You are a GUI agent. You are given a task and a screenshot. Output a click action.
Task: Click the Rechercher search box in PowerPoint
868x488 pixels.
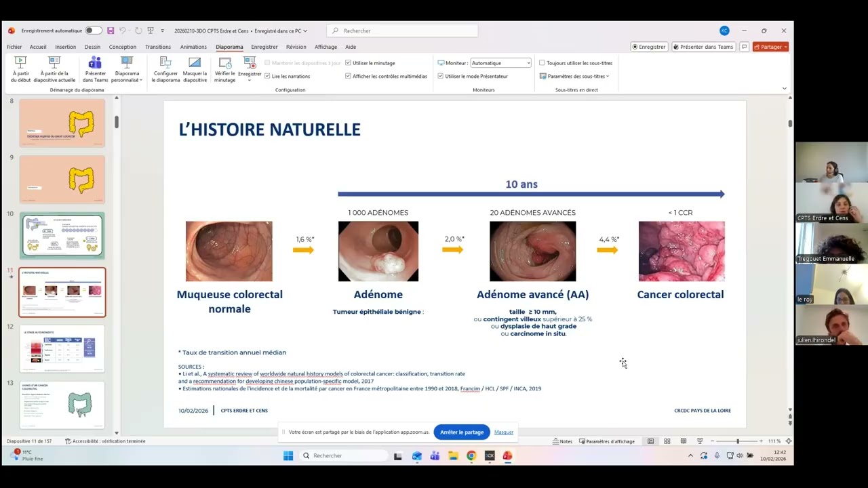pos(403,30)
